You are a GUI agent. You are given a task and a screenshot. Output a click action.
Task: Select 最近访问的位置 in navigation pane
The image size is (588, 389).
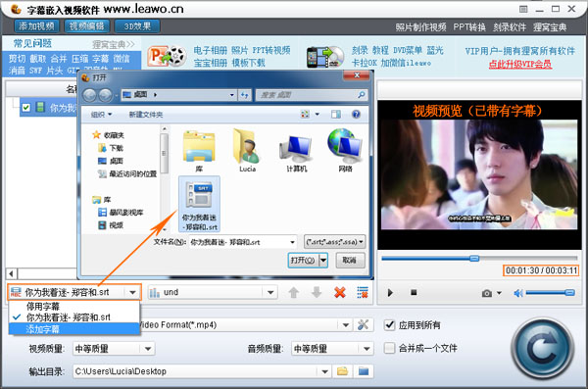click(x=127, y=173)
